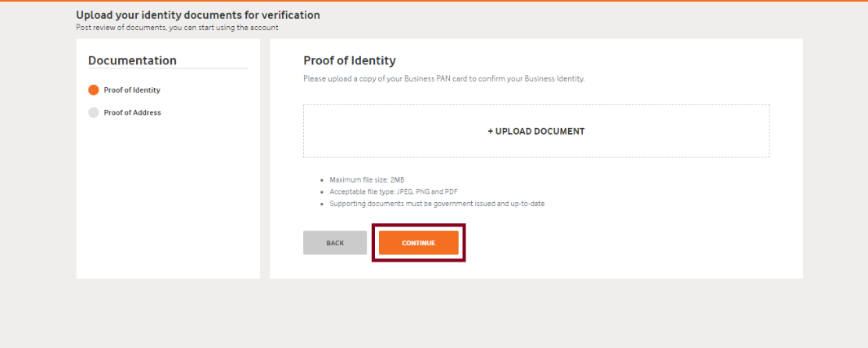The height and width of the screenshot is (348, 868).
Task: Click the government issued documents bullet text
Action: tap(438, 204)
